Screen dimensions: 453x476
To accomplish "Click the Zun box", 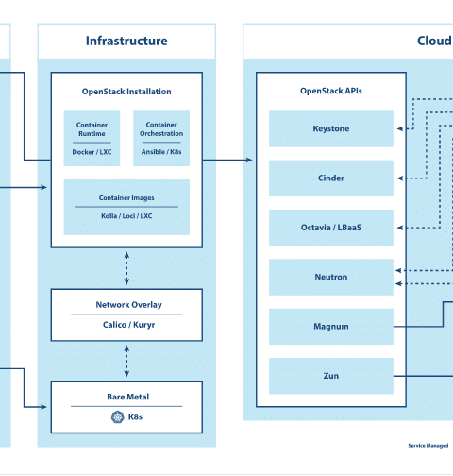I will [x=331, y=376].
